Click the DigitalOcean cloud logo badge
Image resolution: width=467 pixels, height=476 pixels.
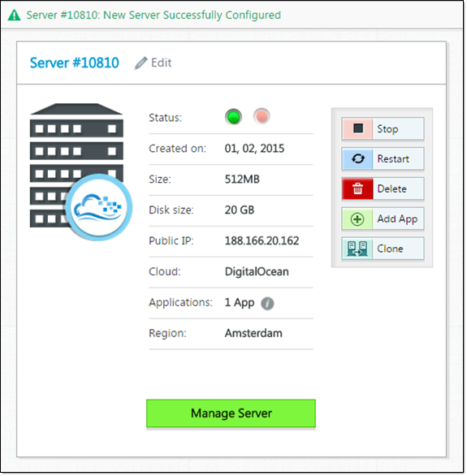(99, 208)
